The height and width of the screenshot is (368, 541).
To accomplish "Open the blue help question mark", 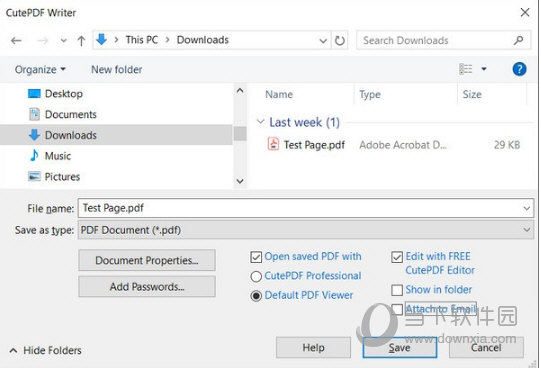I will click(x=519, y=69).
